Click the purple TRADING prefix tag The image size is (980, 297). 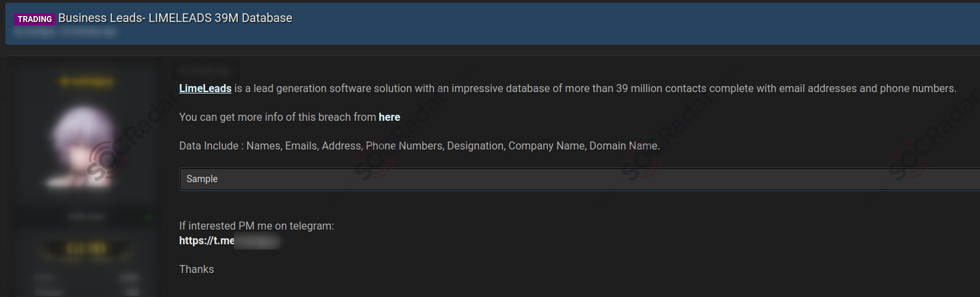click(x=35, y=19)
